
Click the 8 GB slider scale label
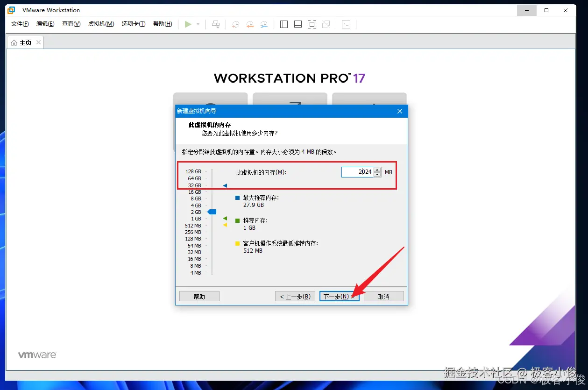coord(196,199)
